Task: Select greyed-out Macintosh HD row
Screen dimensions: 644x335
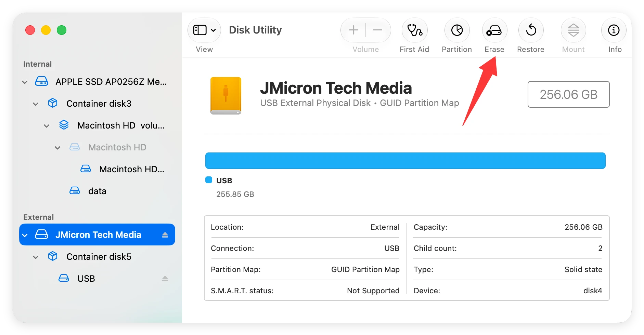Action: pos(97,147)
